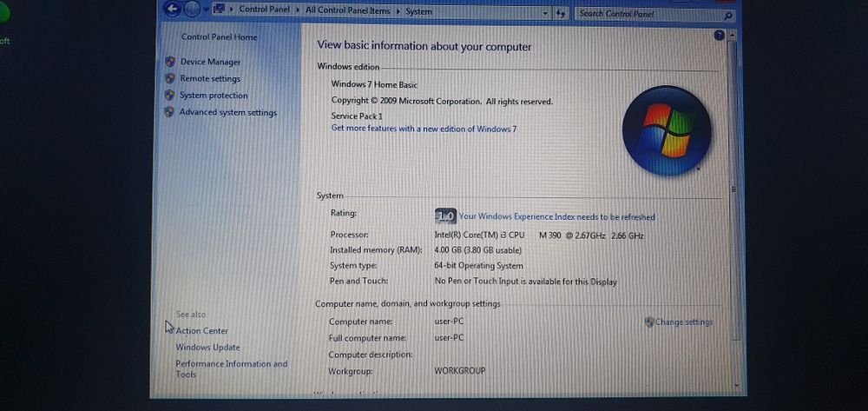Click shield icon beside System protection
The width and height of the screenshot is (868, 411).
[x=169, y=95]
